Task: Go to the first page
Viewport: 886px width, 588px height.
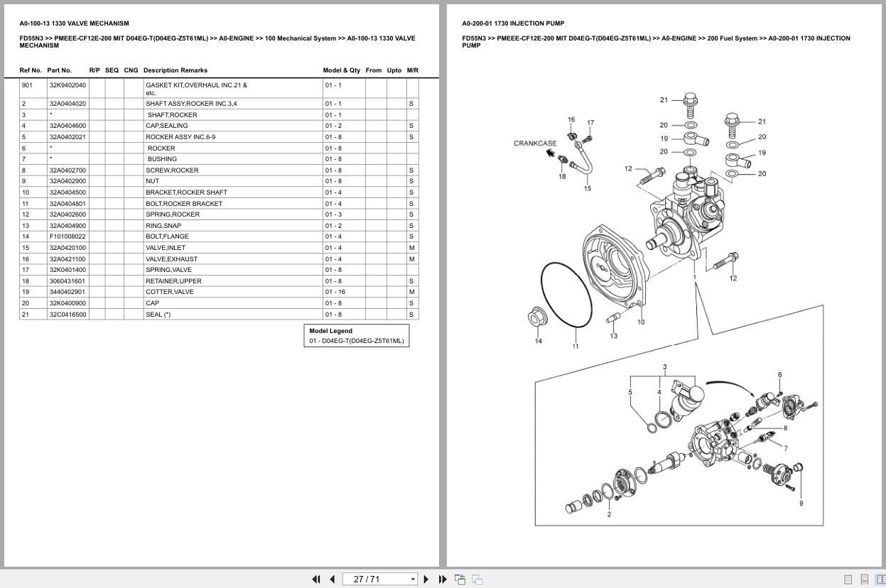Action: pos(316,579)
